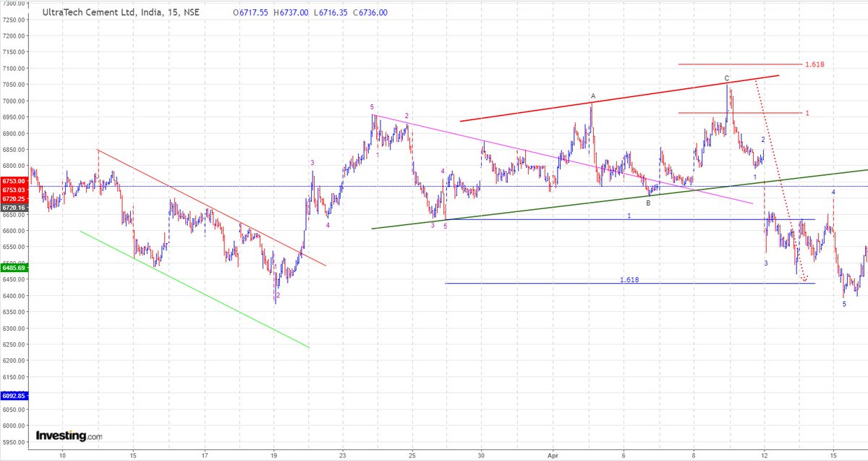Click the 19 date axis label
The image size is (868, 461).
274,456
